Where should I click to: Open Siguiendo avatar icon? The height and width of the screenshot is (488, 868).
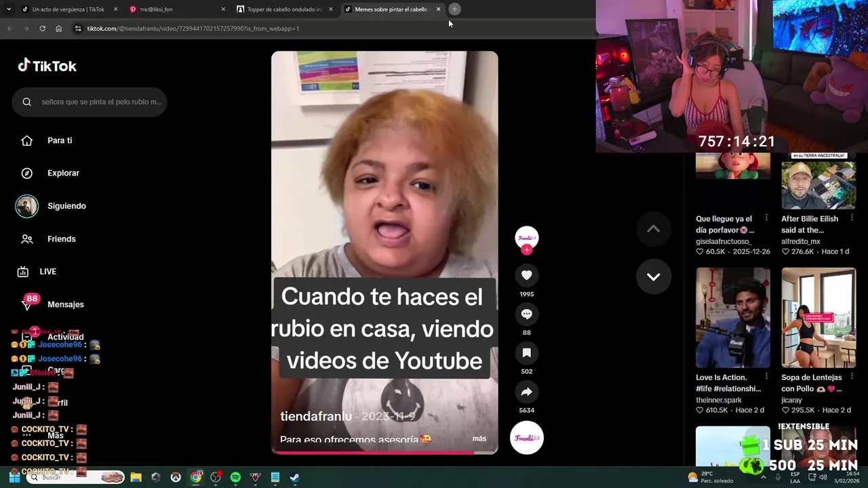27,206
